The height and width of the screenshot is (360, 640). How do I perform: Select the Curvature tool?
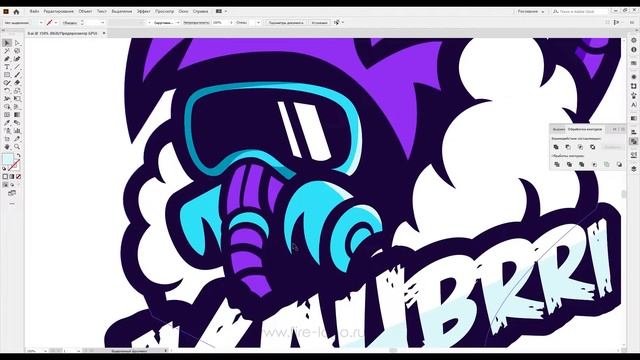point(17,59)
